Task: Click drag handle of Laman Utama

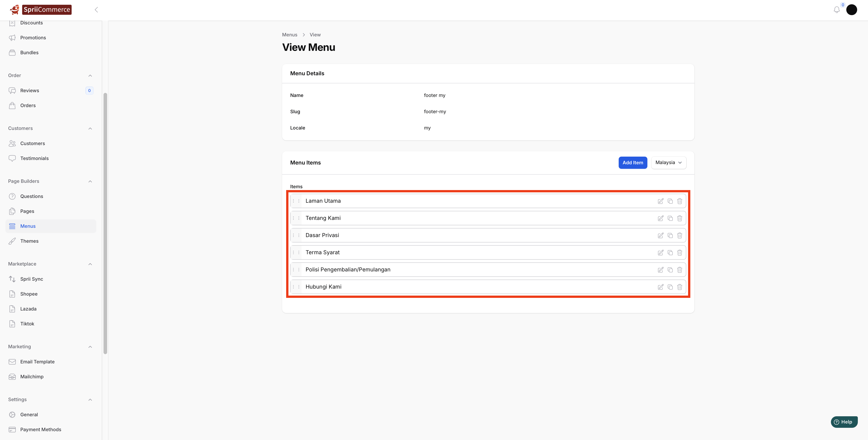Action: pos(296,201)
